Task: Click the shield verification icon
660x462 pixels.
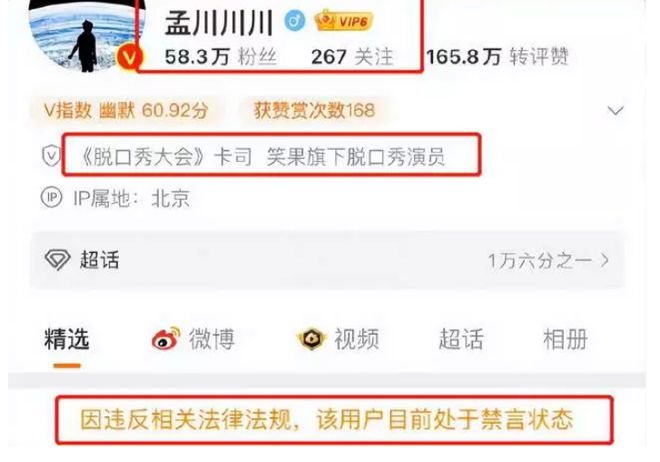Action: pos(52,156)
